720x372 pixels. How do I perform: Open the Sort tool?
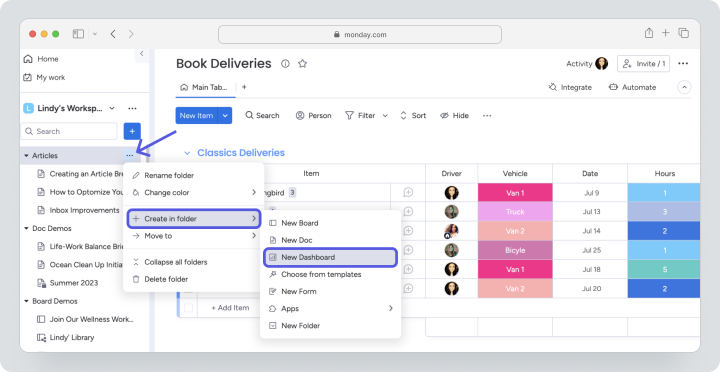pos(413,116)
